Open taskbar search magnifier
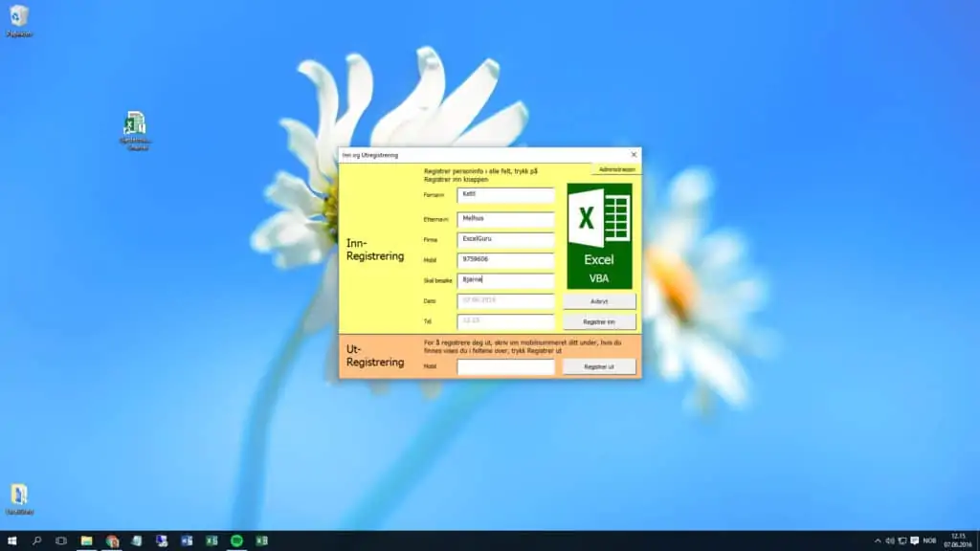 [36, 540]
